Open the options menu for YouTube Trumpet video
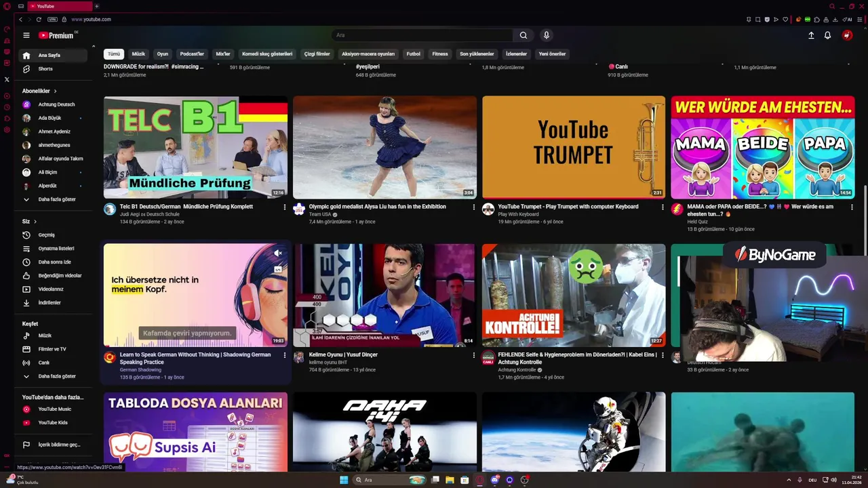 (663, 207)
